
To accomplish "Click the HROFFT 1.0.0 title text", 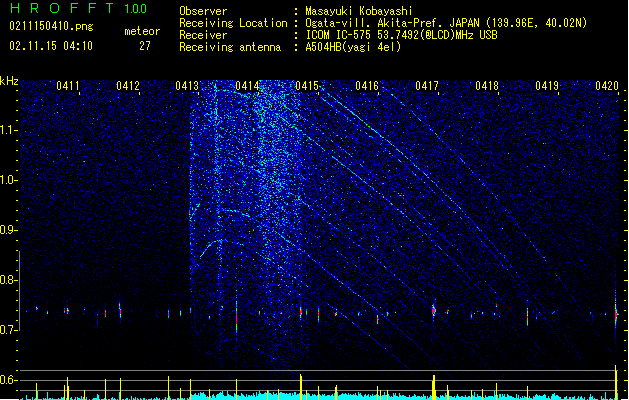I will click(79, 8).
